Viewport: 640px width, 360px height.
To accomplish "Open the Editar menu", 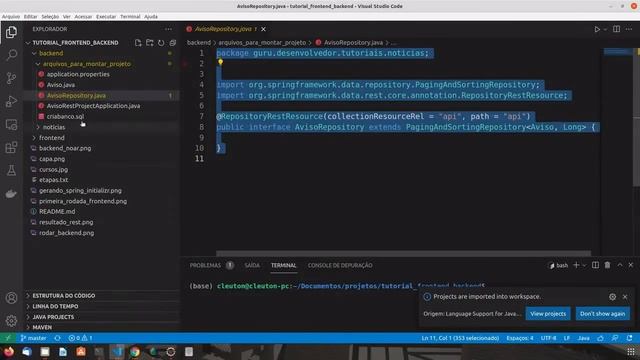I will (x=30, y=16).
